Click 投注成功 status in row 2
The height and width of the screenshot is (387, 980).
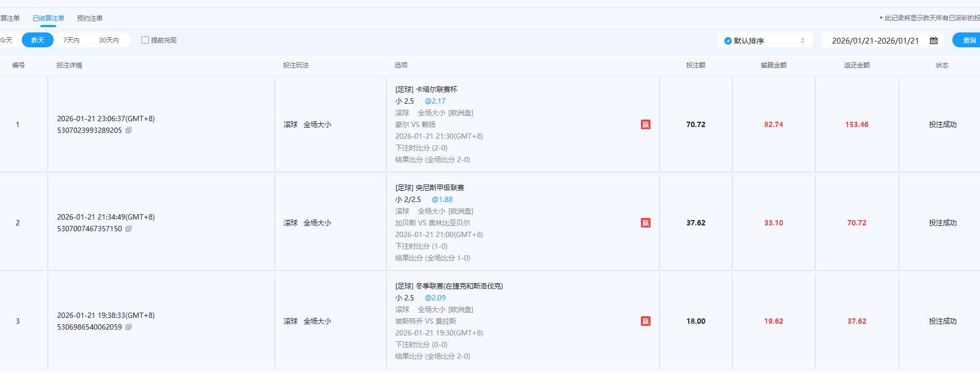(942, 223)
